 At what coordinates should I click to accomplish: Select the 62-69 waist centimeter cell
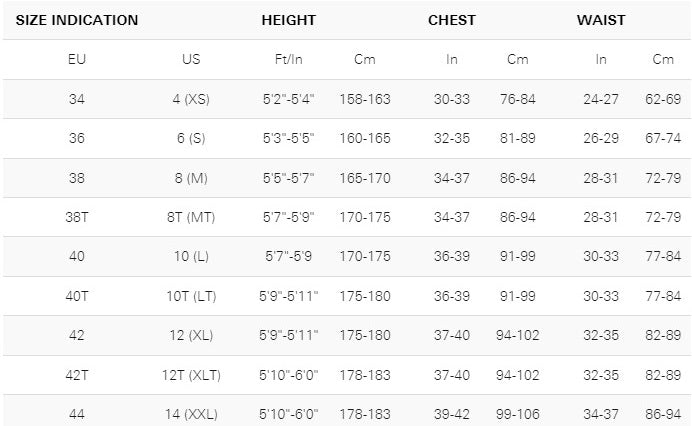point(663,99)
